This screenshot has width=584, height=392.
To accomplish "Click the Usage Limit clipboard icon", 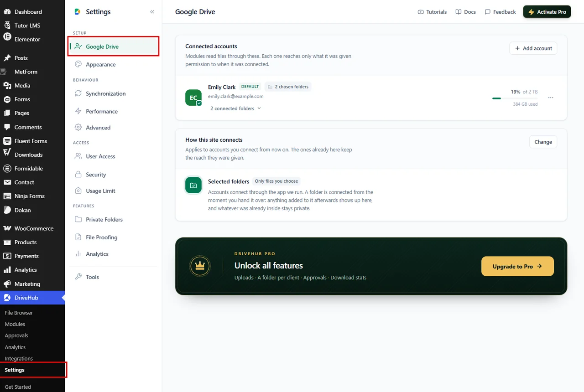I will tap(78, 191).
